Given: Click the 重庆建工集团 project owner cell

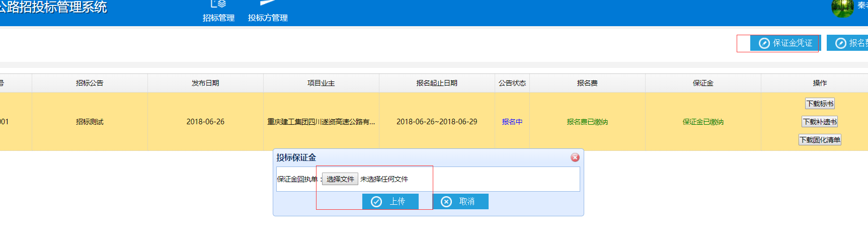Looking at the screenshot, I should pyautogui.click(x=321, y=122).
